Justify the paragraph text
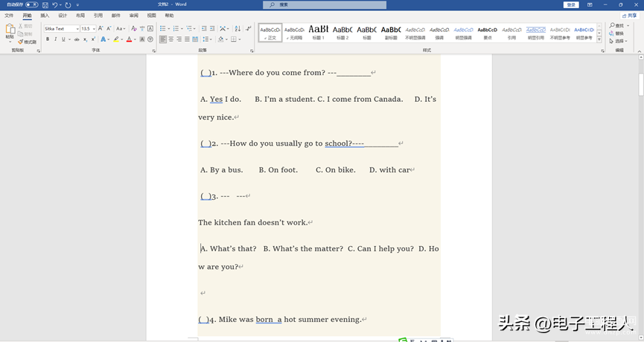Image resolution: width=644 pixels, height=342 pixels. tap(188, 39)
